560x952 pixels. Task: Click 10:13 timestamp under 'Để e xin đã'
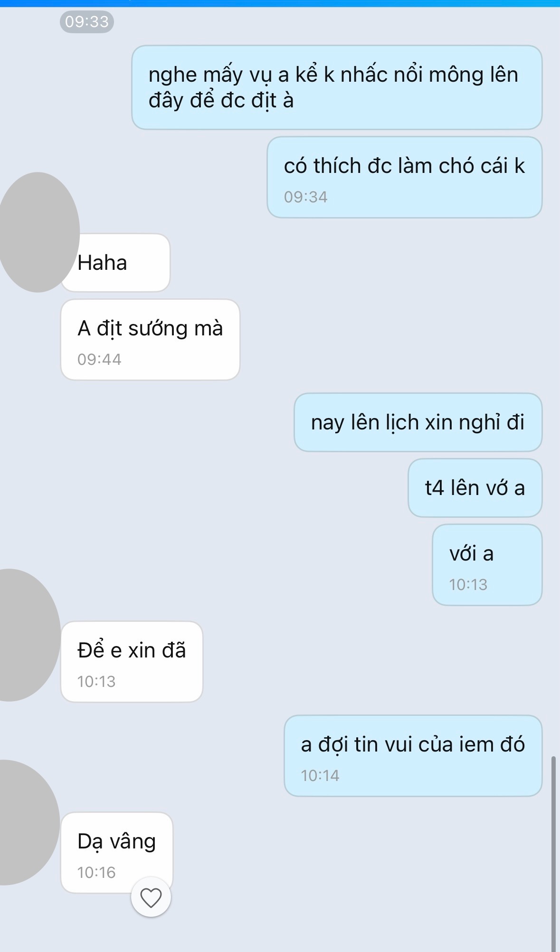coord(96,681)
